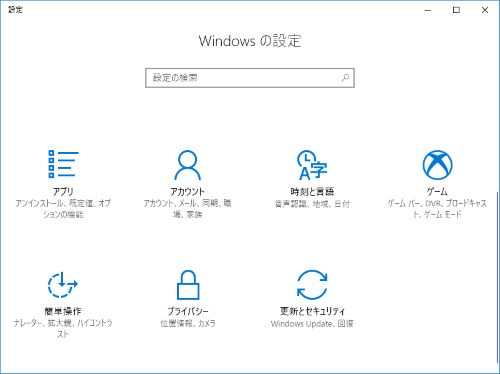Open the 時刻と言語 clock-and-letter icon

pyautogui.click(x=312, y=165)
